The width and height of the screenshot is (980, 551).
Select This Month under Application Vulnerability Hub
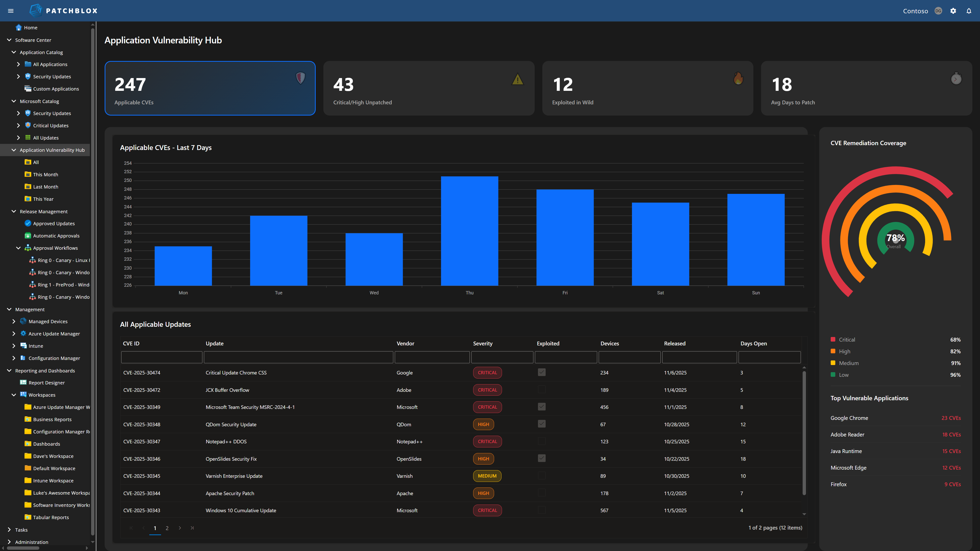(x=46, y=174)
